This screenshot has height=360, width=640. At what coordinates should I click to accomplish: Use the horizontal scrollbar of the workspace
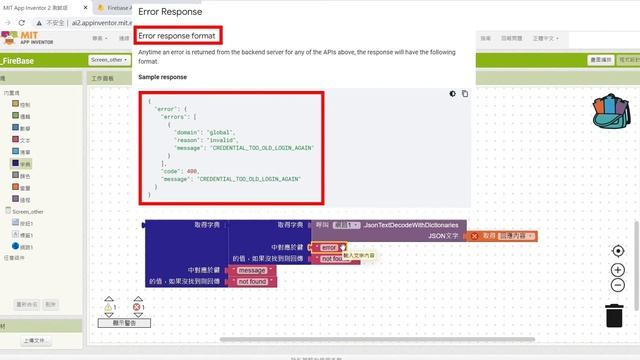tap(377, 339)
